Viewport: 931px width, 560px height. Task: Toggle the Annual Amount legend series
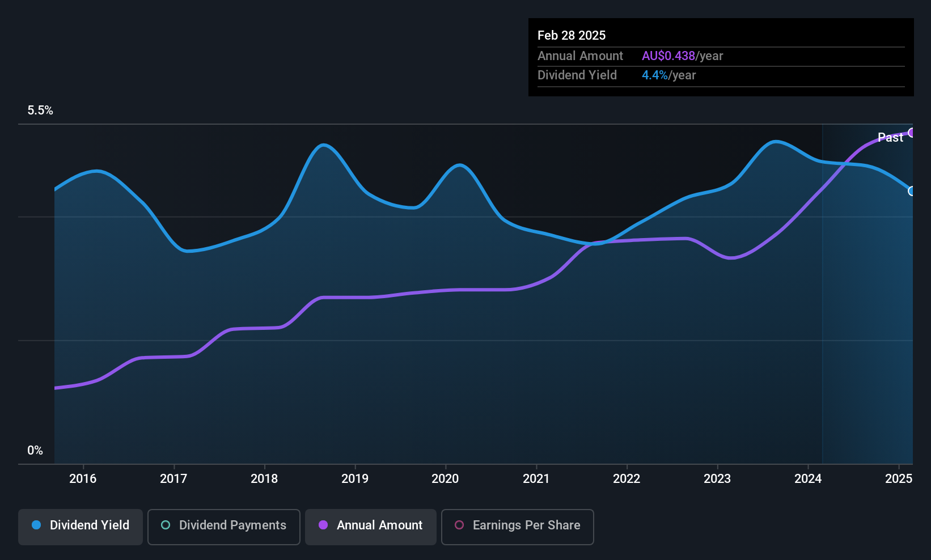[371, 525]
